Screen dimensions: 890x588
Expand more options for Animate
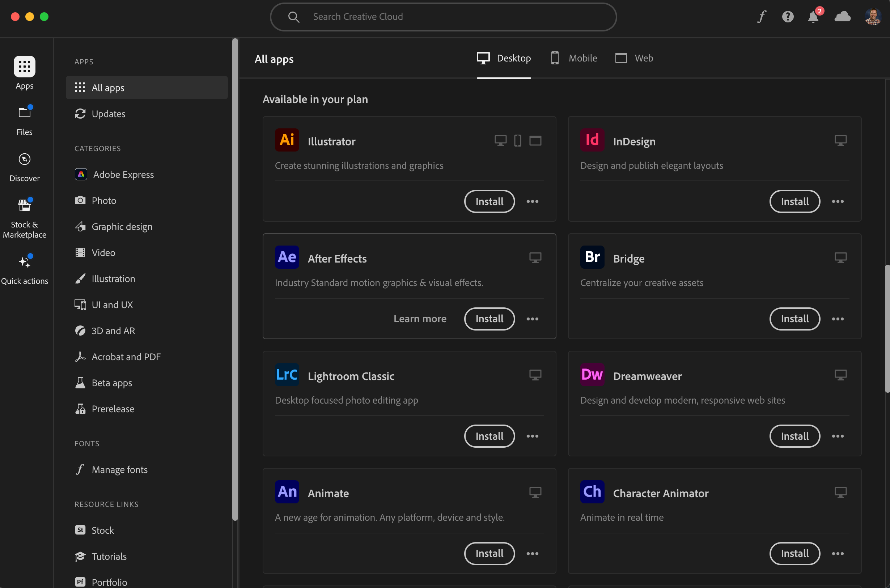[x=532, y=554]
